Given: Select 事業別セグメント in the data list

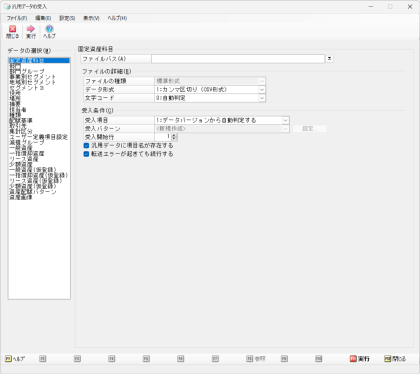Looking at the screenshot, I should [x=32, y=77].
